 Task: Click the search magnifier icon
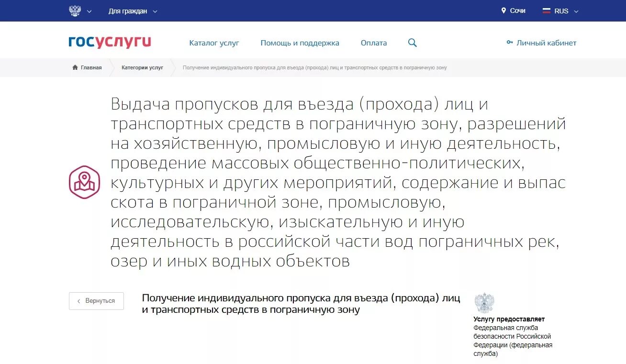412,43
